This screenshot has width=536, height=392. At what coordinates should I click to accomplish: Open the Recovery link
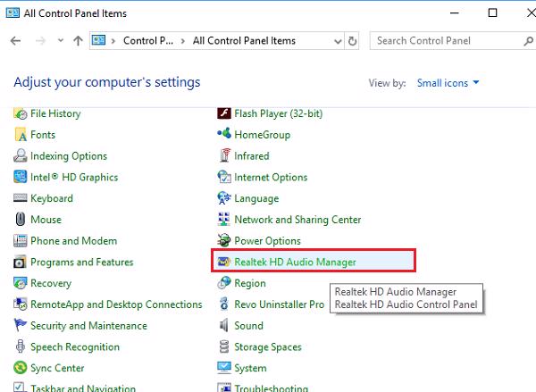pos(51,283)
